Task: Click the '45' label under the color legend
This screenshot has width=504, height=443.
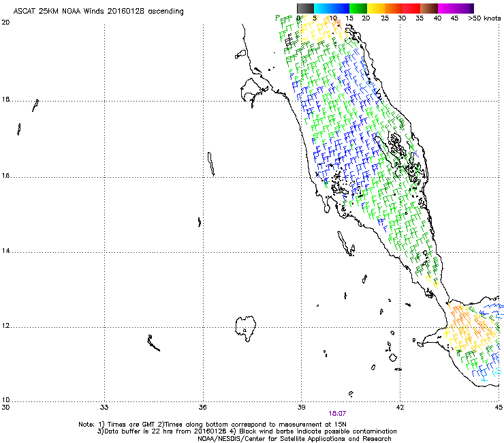Action: 454,18
